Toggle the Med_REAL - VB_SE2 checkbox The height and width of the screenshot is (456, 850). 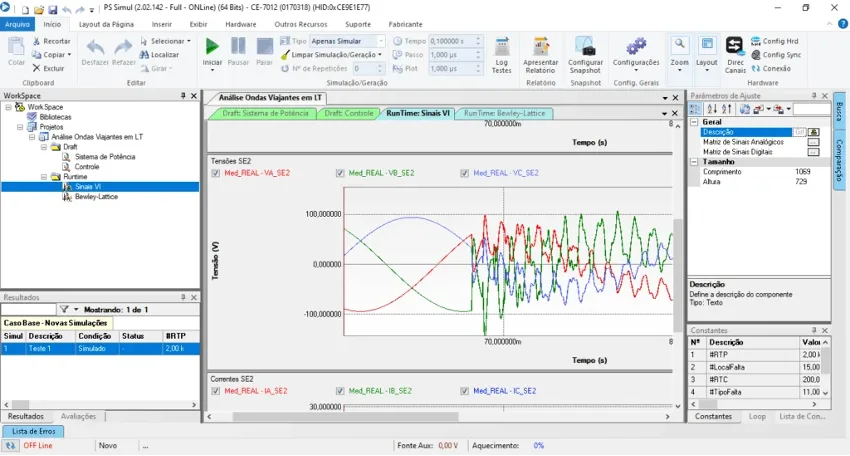(340, 173)
